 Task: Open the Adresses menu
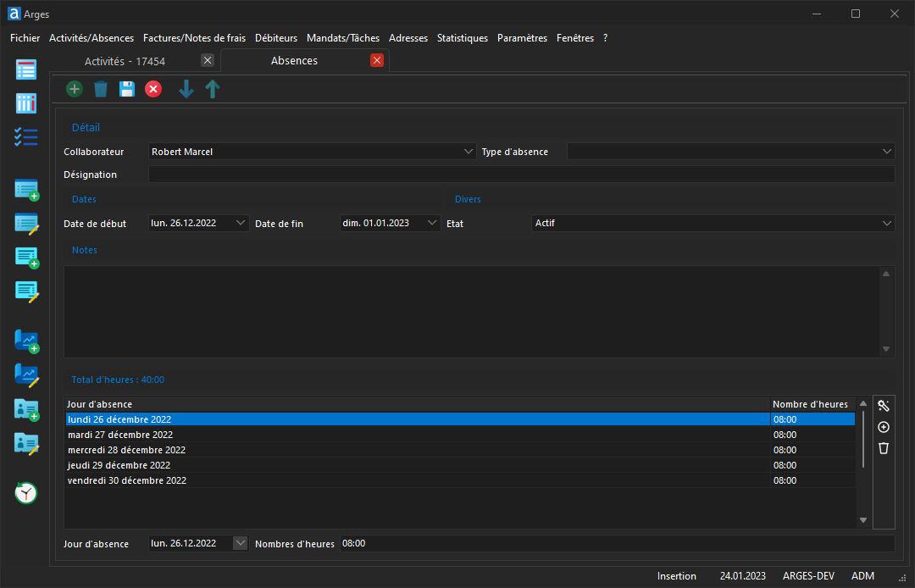pyautogui.click(x=408, y=38)
